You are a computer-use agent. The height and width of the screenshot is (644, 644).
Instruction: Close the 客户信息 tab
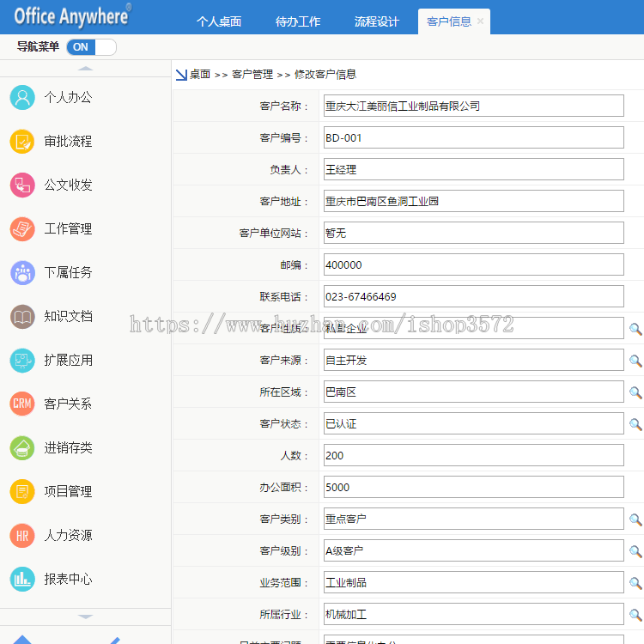(480, 21)
